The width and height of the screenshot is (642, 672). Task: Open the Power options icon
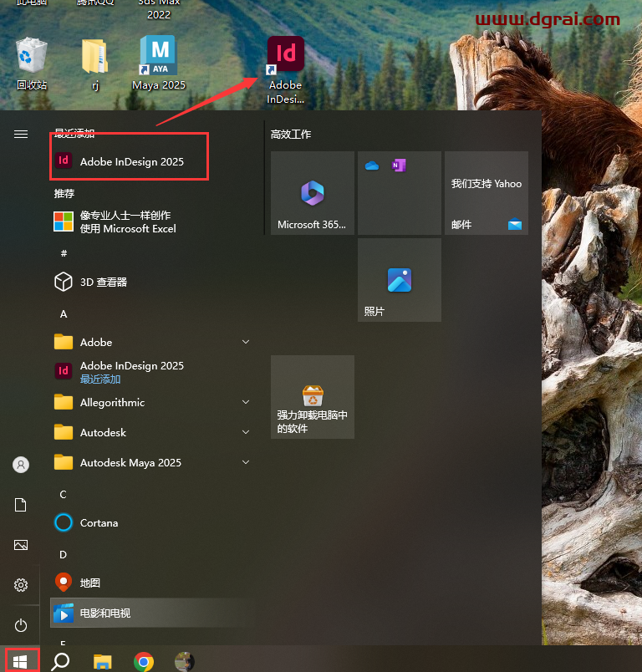pyautogui.click(x=21, y=624)
